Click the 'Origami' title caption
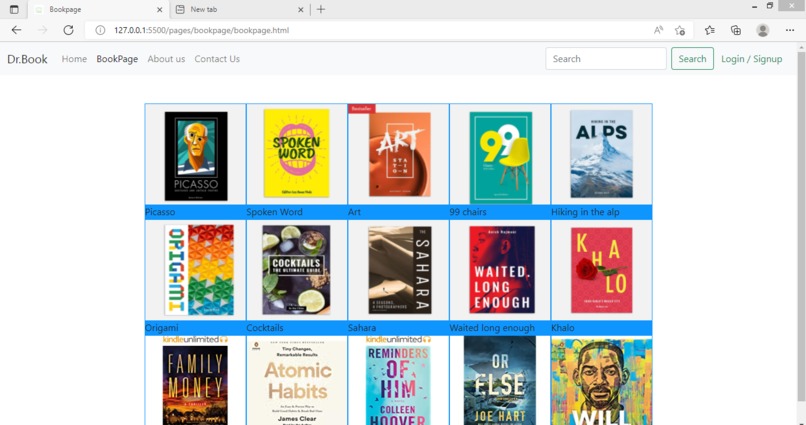The width and height of the screenshot is (806, 425). (161, 327)
